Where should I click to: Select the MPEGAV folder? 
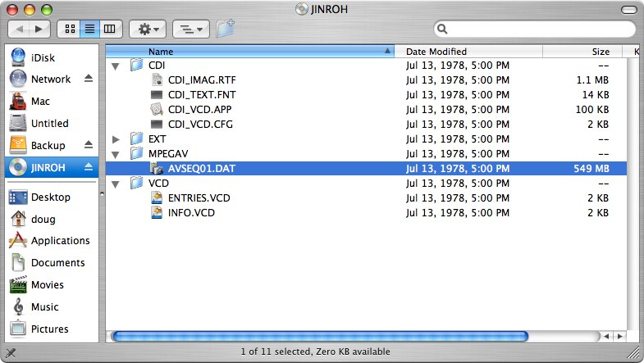click(x=168, y=154)
